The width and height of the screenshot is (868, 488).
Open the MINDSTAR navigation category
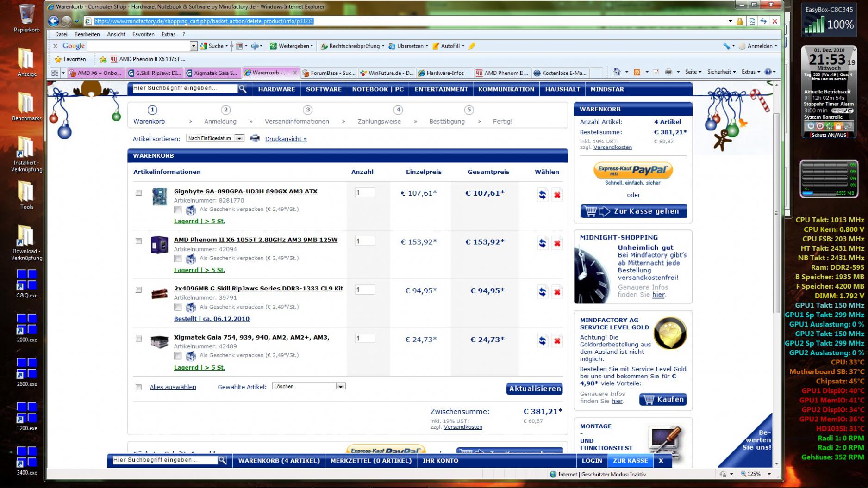(607, 89)
